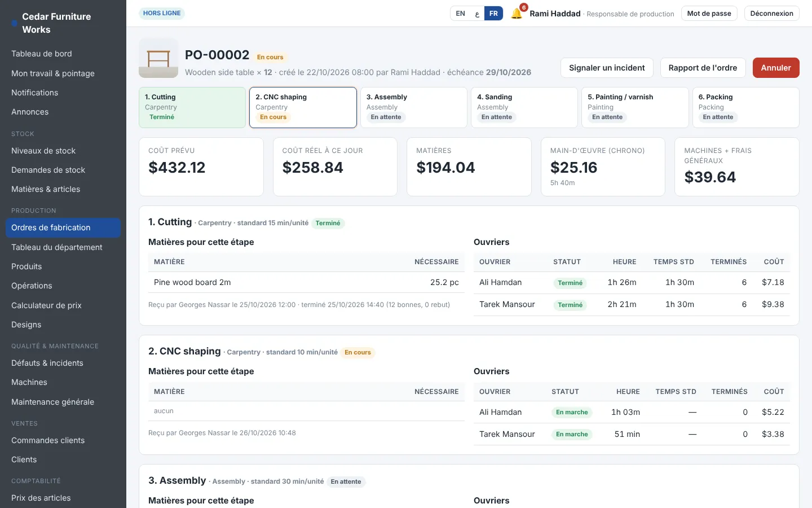
Task: Select the 1. Cutting step card
Action: [192, 107]
